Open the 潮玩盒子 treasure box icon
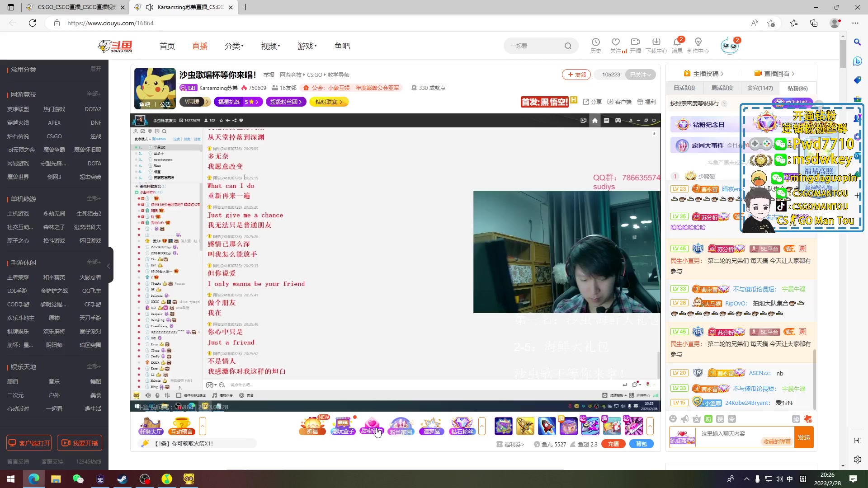868x488 pixels. (x=343, y=425)
